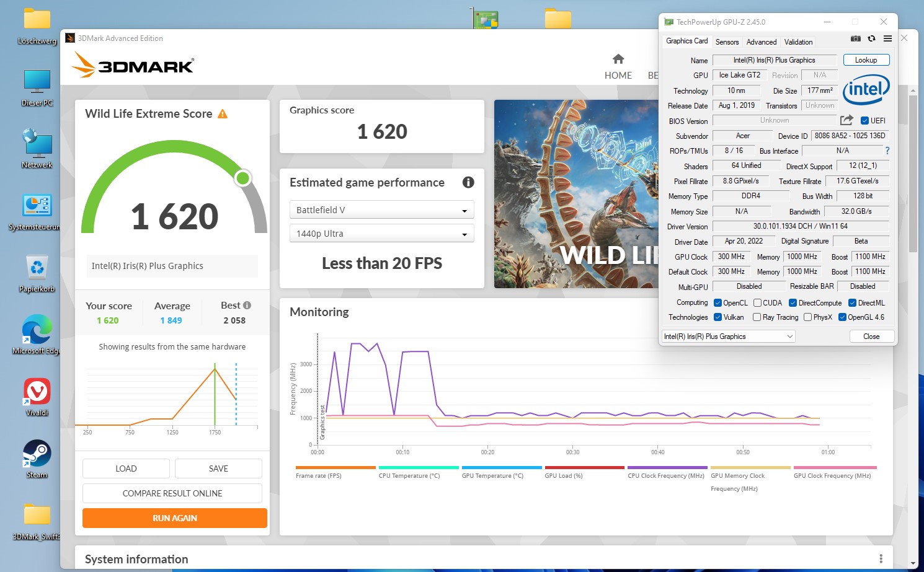Click the 3DMark logo

[133, 64]
